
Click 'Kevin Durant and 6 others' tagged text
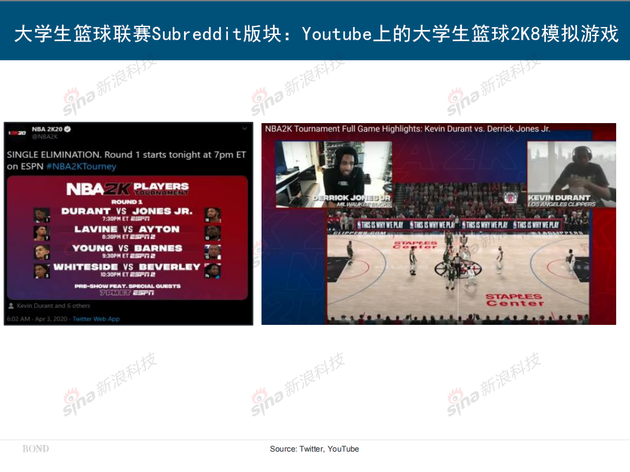[x=53, y=306]
